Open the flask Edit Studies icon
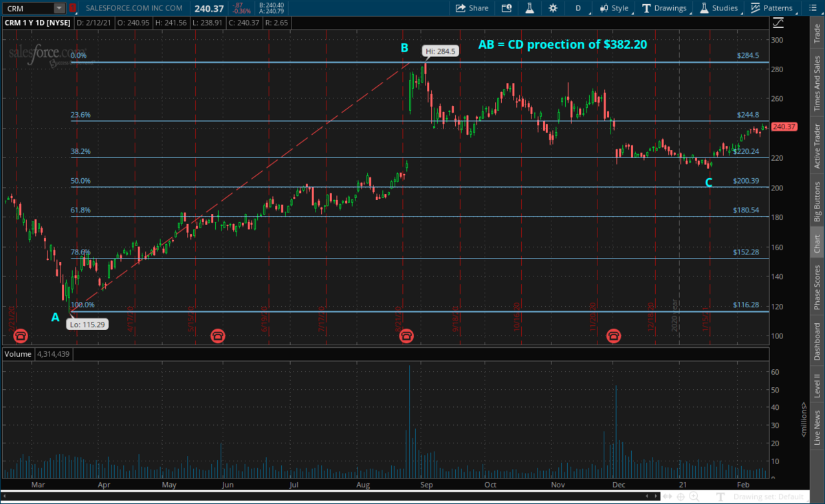Image resolution: width=825 pixels, height=504 pixels. [530, 8]
